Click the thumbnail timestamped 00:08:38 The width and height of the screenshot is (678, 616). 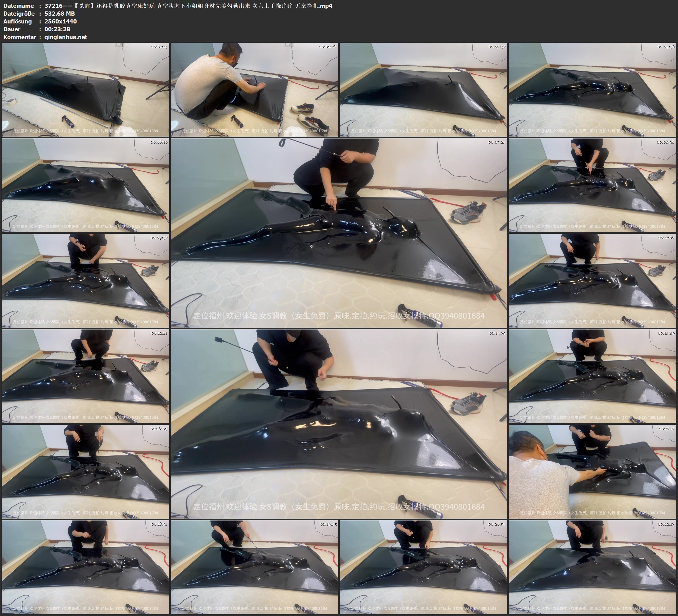pos(593,185)
